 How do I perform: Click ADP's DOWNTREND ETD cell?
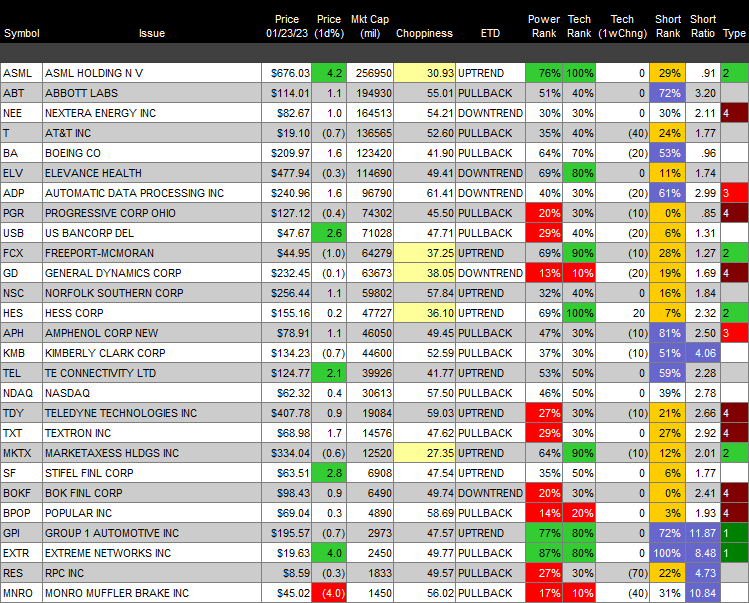[490, 194]
